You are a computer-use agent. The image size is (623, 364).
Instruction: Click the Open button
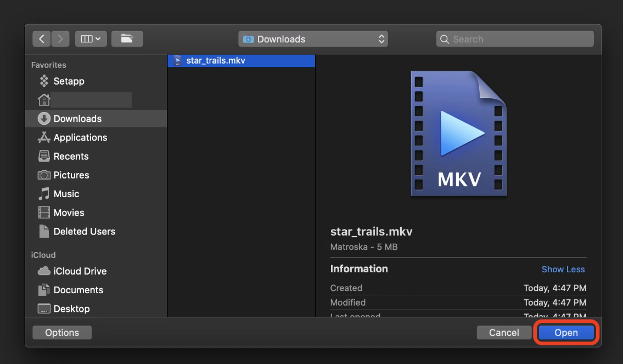[566, 332]
